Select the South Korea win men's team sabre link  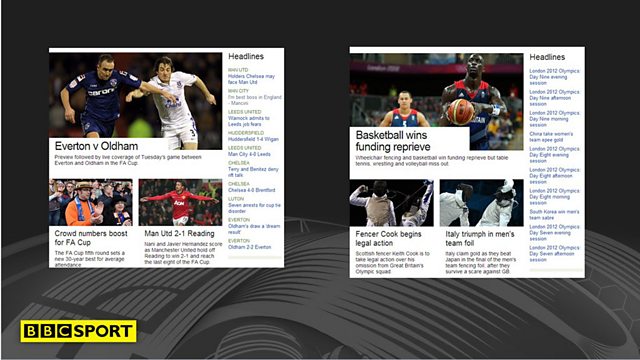(554, 215)
